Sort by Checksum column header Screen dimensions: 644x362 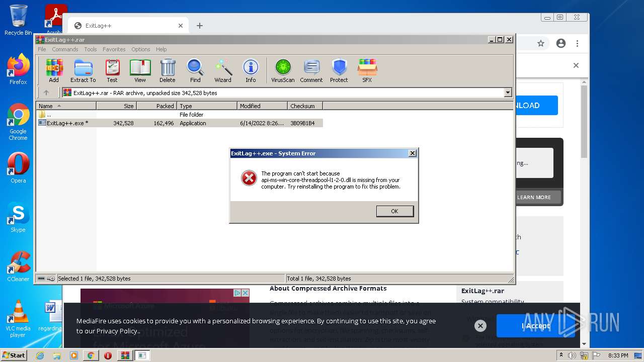(305, 106)
